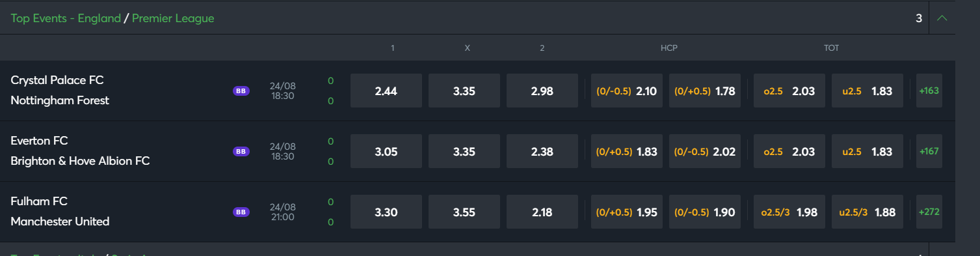Select Brighton away win at 2.38
This screenshot has width=980, height=256.
[x=542, y=151]
